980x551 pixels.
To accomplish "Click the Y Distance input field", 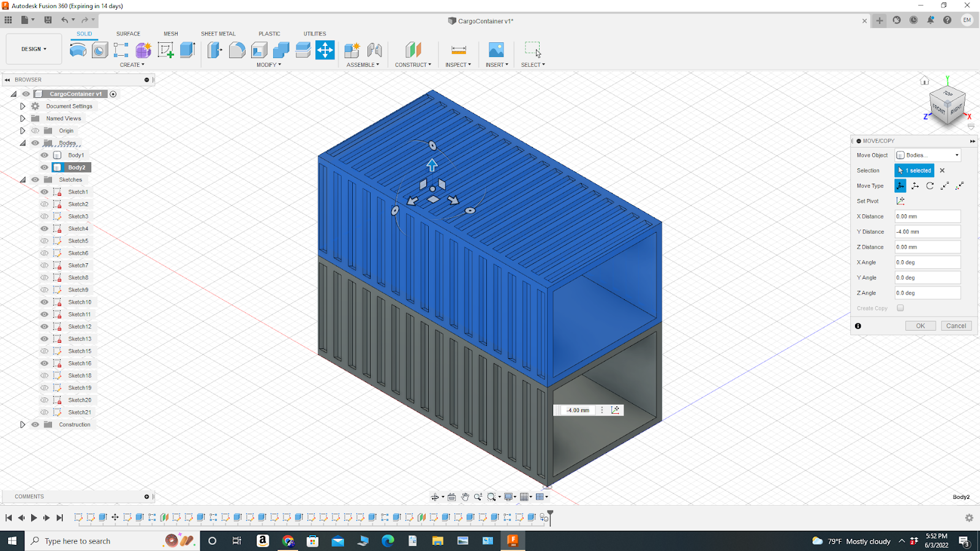I will (x=928, y=232).
